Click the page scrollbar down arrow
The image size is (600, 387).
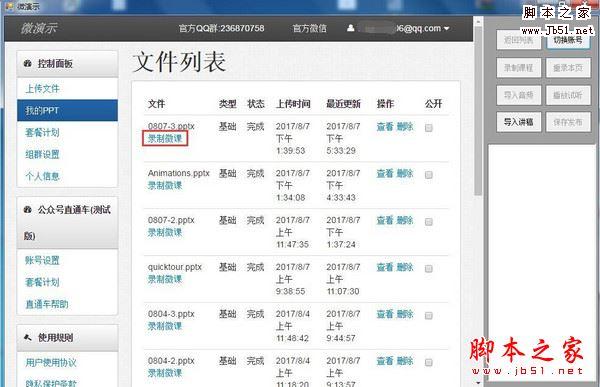478,382
